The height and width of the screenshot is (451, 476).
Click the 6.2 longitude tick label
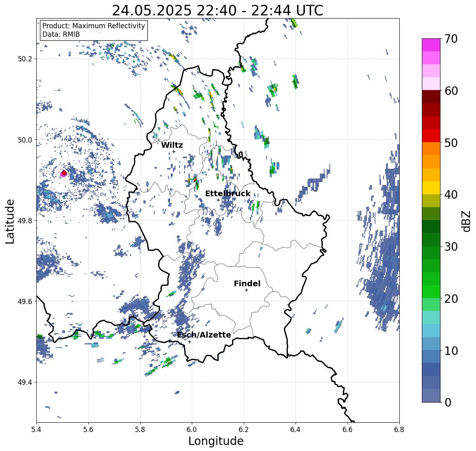pos(244,430)
